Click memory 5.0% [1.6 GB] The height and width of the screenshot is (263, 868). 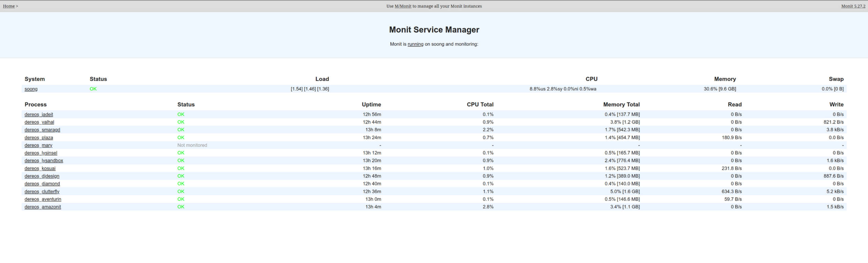click(625, 191)
